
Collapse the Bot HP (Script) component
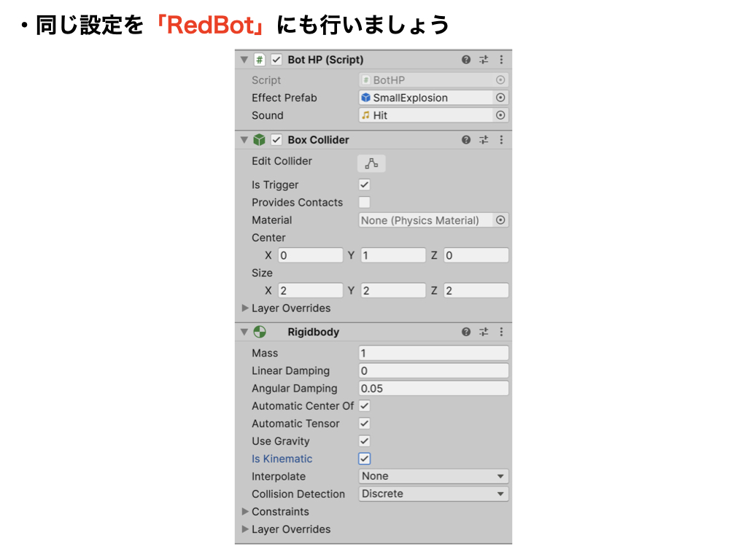pos(244,60)
